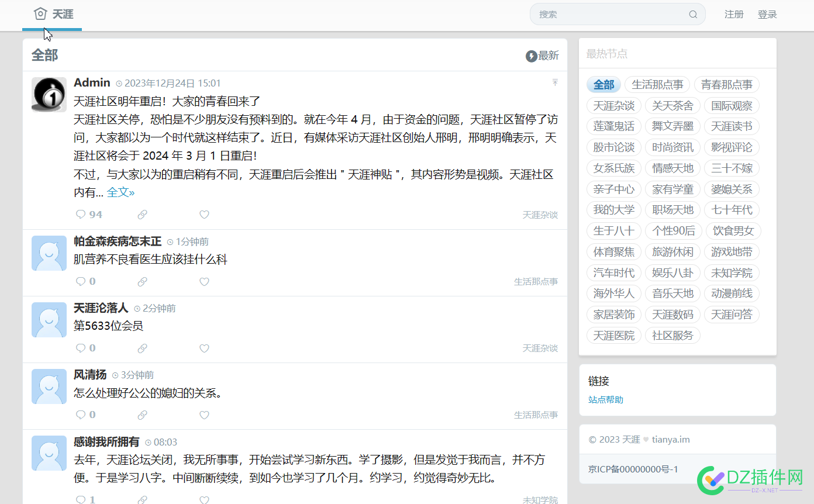The height and width of the screenshot is (504, 814).
Task: Click the lightning 最新 sort icon
Action: tap(532, 56)
